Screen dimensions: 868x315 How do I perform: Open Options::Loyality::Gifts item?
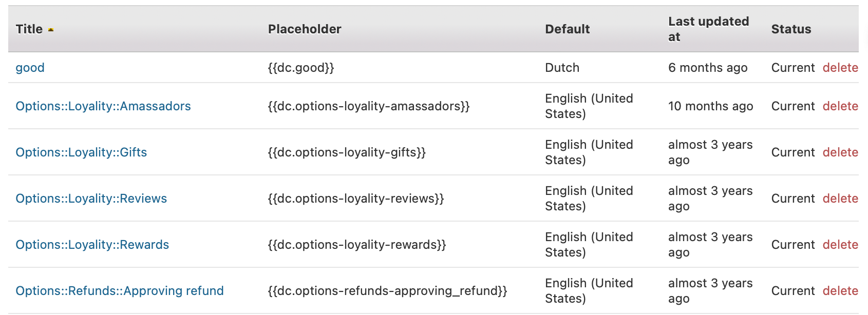(81, 152)
